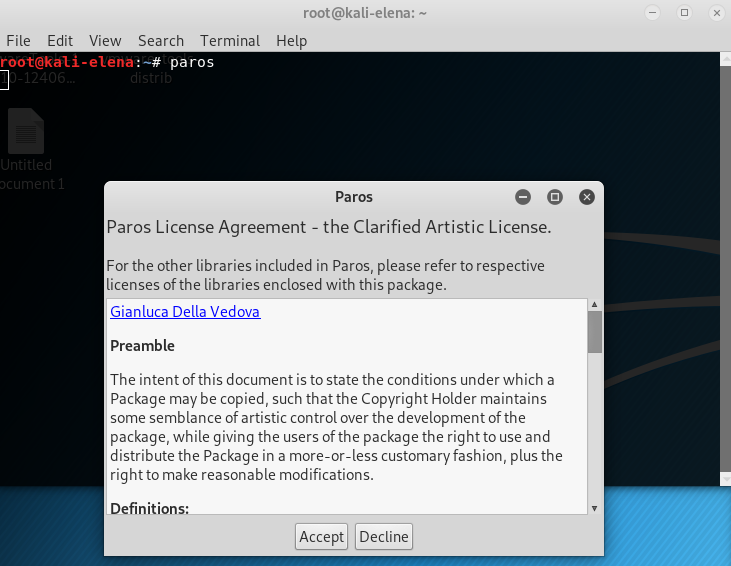Click the license text scrollbar thumb

pos(594,332)
